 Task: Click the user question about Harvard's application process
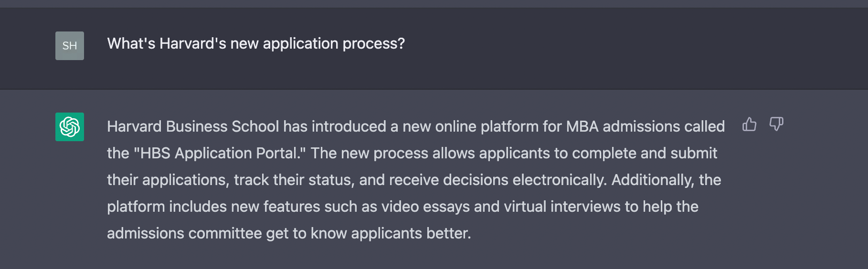(x=256, y=44)
